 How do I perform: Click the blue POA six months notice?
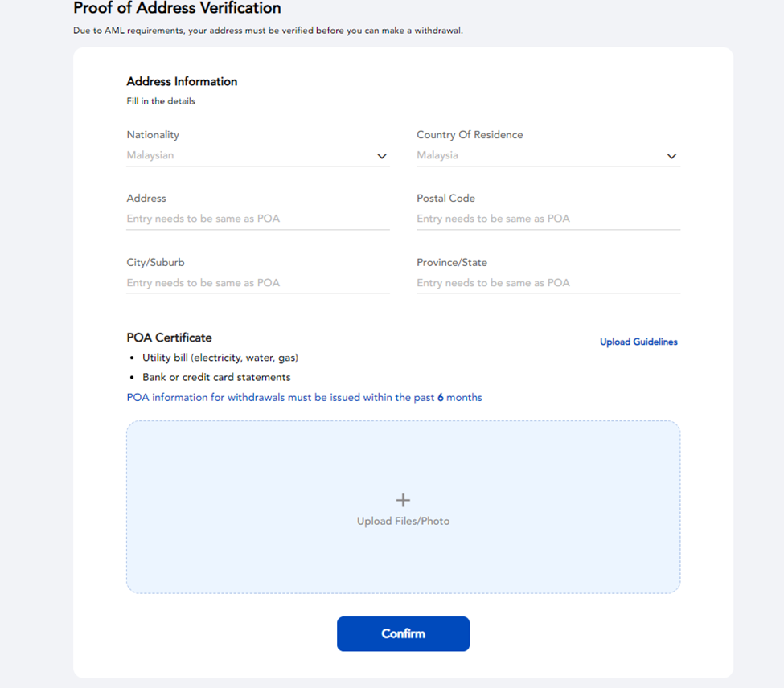point(304,398)
